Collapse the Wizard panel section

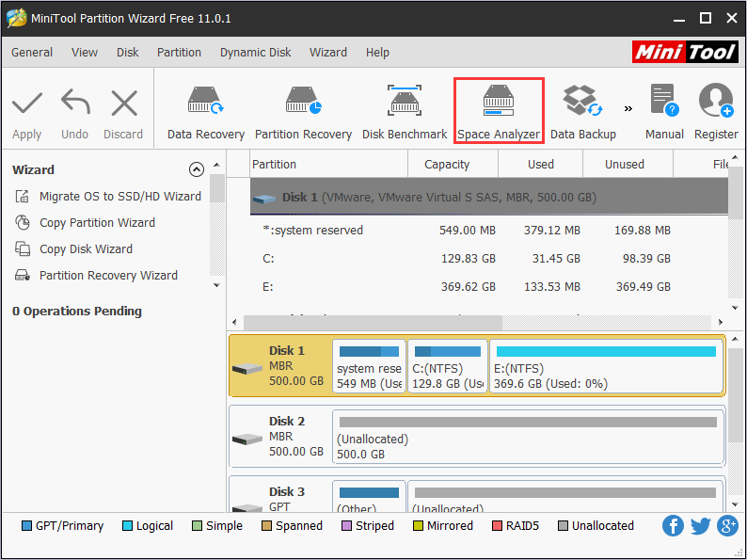pyautogui.click(x=197, y=169)
